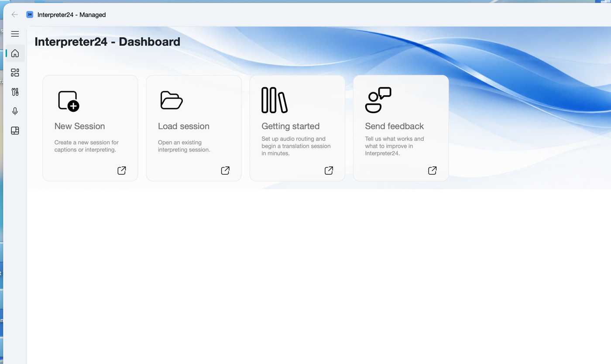Click 'Create a new session for captions' description
Screen dimensions: 611x364
click(x=86, y=146)
